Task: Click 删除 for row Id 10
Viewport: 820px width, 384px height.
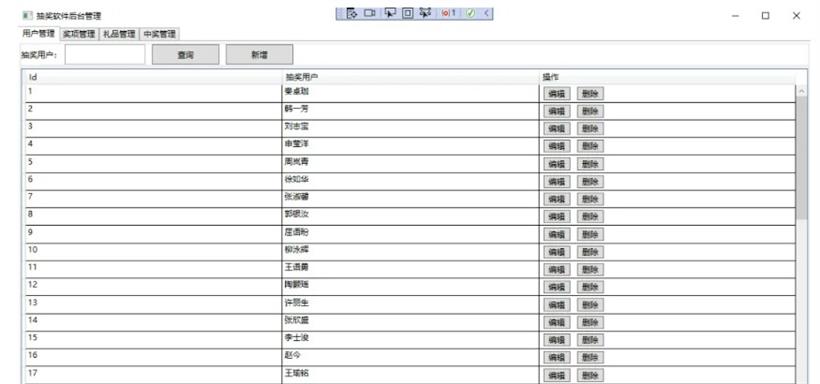Action: [590, 252]
